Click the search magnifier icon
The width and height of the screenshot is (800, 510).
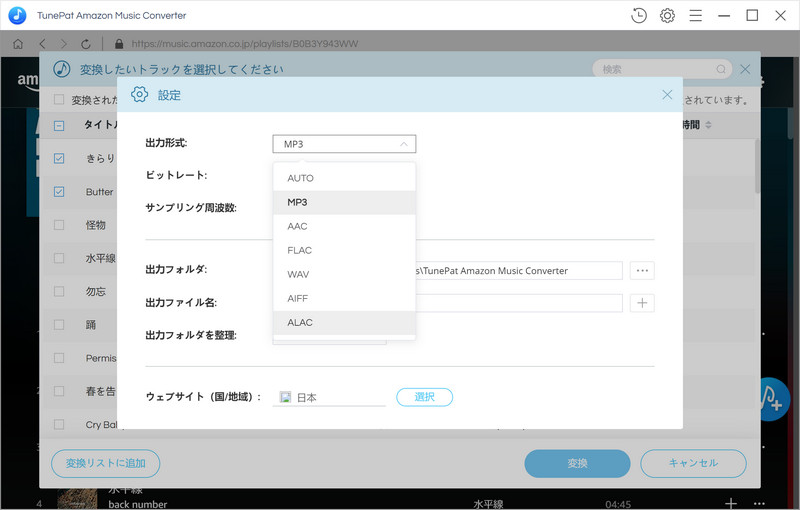[721, 69]
